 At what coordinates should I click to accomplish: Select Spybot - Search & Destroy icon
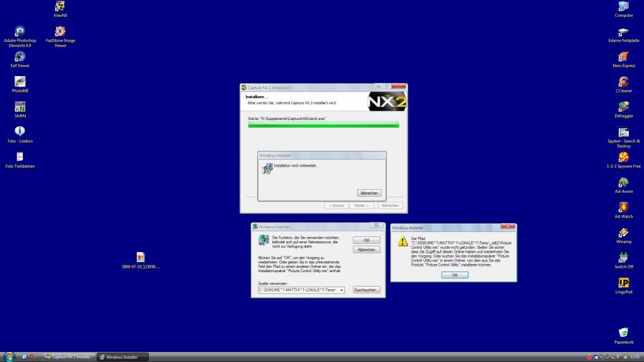623,136
